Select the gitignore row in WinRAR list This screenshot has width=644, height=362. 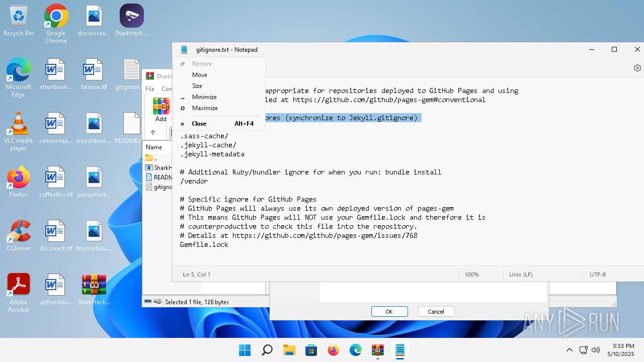158,187
